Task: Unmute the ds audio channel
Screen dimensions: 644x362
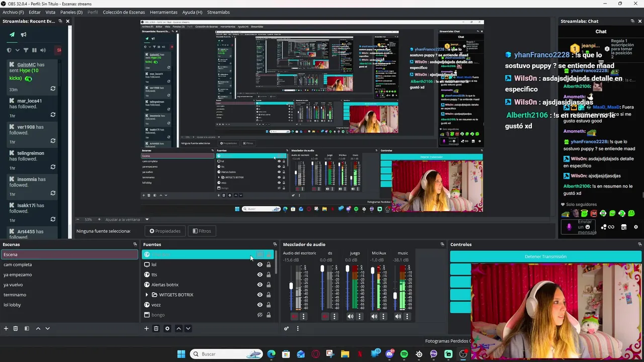Action: (x=325, y=316)
